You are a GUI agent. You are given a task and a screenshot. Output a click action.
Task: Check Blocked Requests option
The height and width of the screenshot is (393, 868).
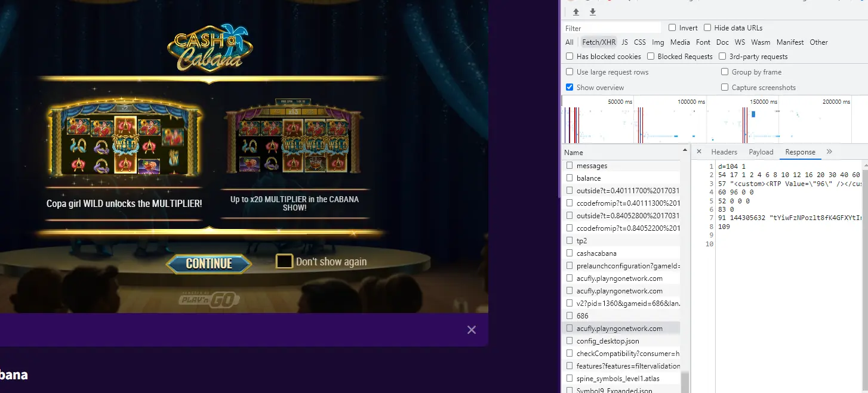pyautogui.click(x=651, y=56)
